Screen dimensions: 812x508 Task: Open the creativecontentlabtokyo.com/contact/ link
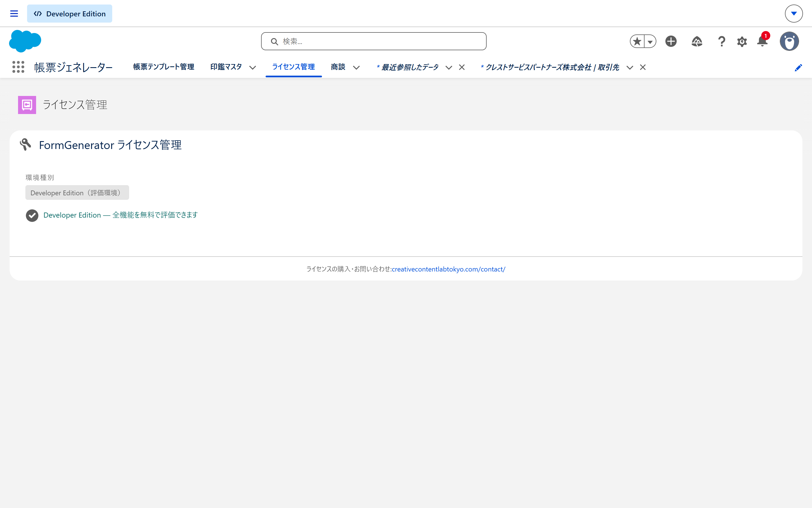(x=448, y=269)
